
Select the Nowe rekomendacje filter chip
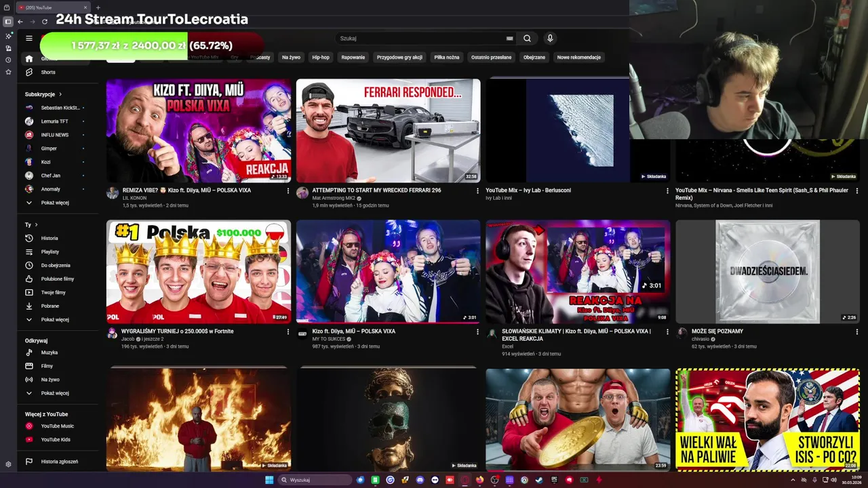point(579,58)
